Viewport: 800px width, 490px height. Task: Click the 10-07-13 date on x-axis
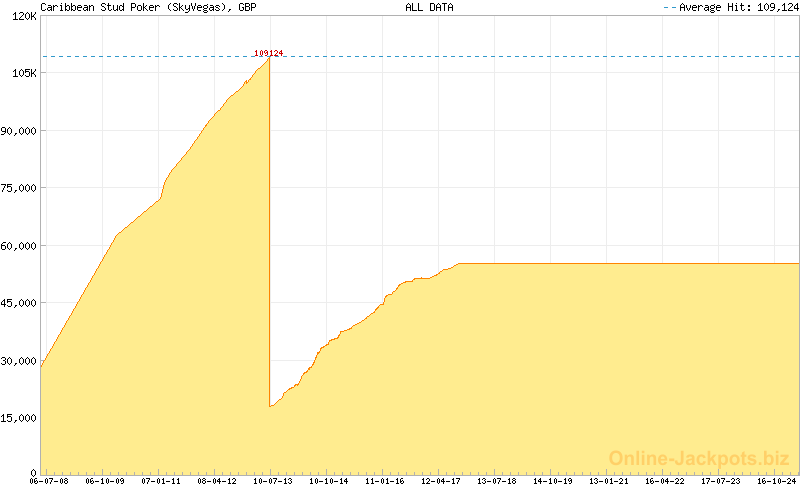coord(272,481)
